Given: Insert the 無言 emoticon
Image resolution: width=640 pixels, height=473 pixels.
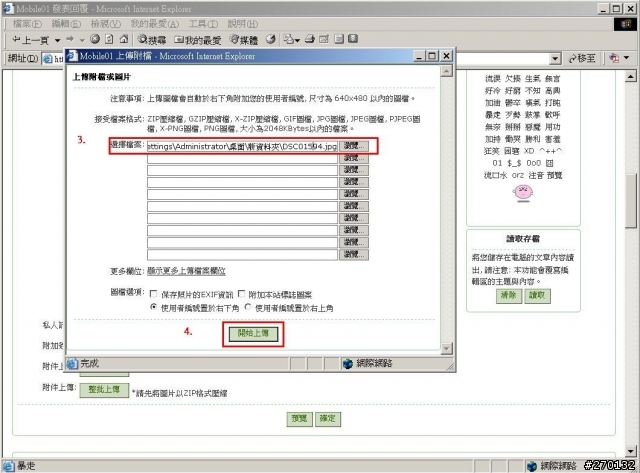Looking at the screenshot, I should coord(553,78).
